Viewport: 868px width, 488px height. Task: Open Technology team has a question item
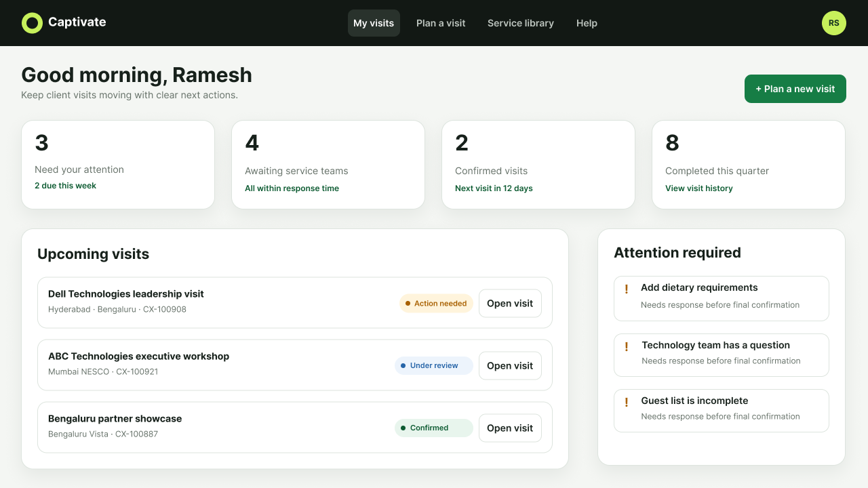point(722,355)
